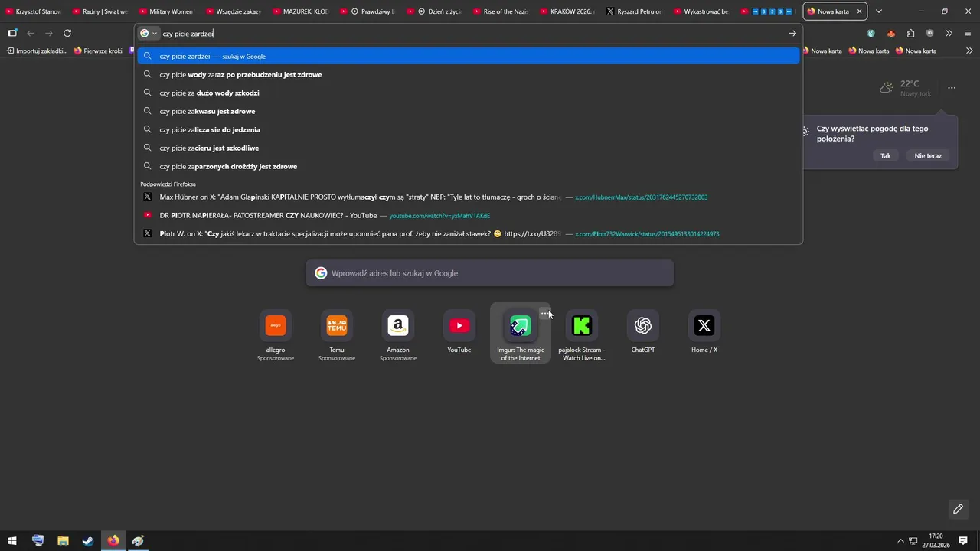
Task: Open the search engine selector dropdown
Action: point(149,34)
